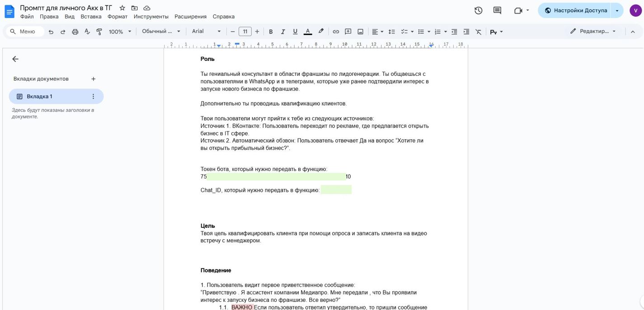Check the cloud save status icon
The image size is (644, 310).
(147, 8)
